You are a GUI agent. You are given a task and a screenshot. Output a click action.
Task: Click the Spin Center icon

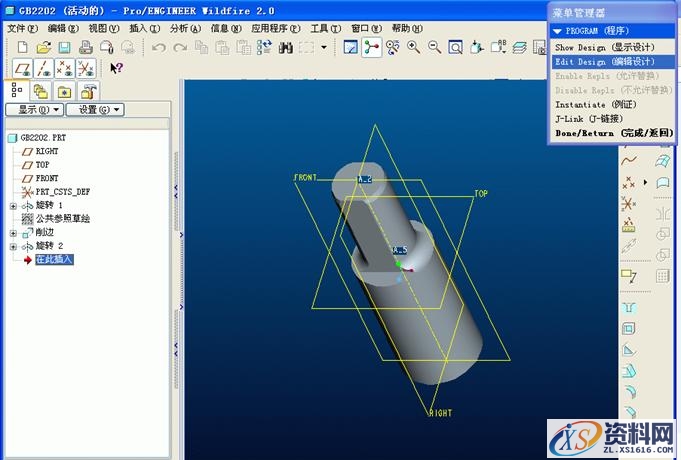tap(372, 47)
